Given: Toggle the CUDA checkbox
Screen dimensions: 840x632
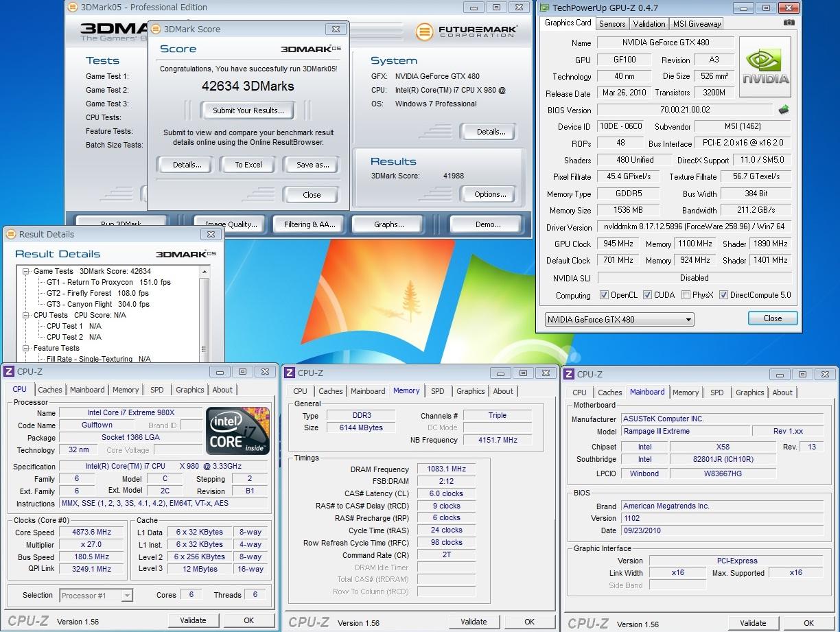Looking at the screenshot, I should click(x=647, y=295).
